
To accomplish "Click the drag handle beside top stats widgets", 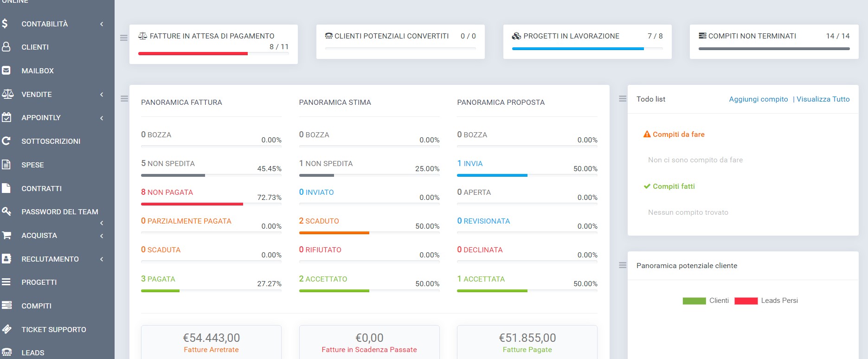I will click(x=124, y=38).
